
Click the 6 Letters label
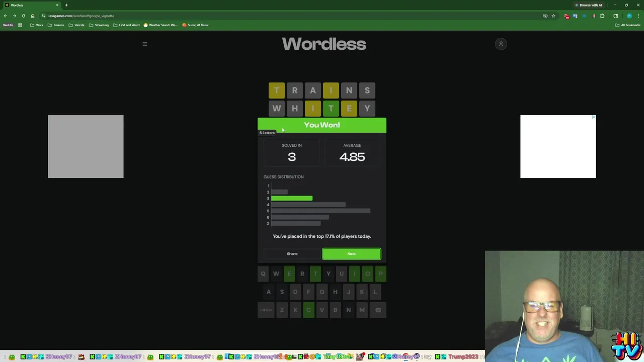coord(267,133)
